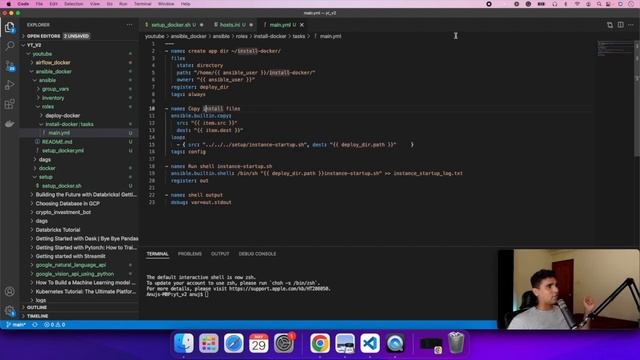Open Preview from the Dock
This screenshot has height=360, width=640.
345,343
